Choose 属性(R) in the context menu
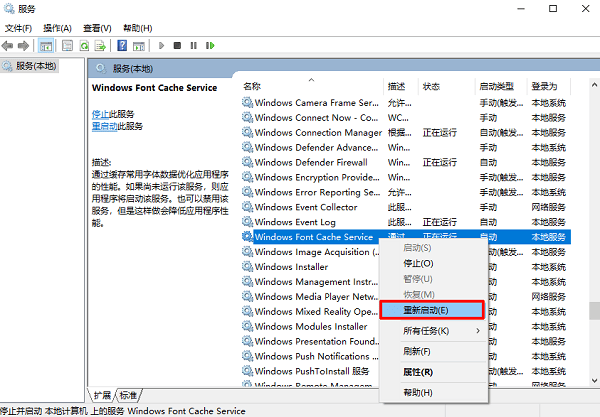This screenshot has height=417, width=600. coord(434,372)
